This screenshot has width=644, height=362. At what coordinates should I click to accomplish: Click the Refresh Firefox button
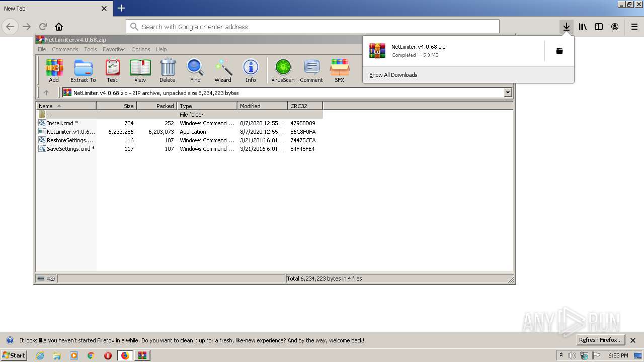click(x=600, y=340)
